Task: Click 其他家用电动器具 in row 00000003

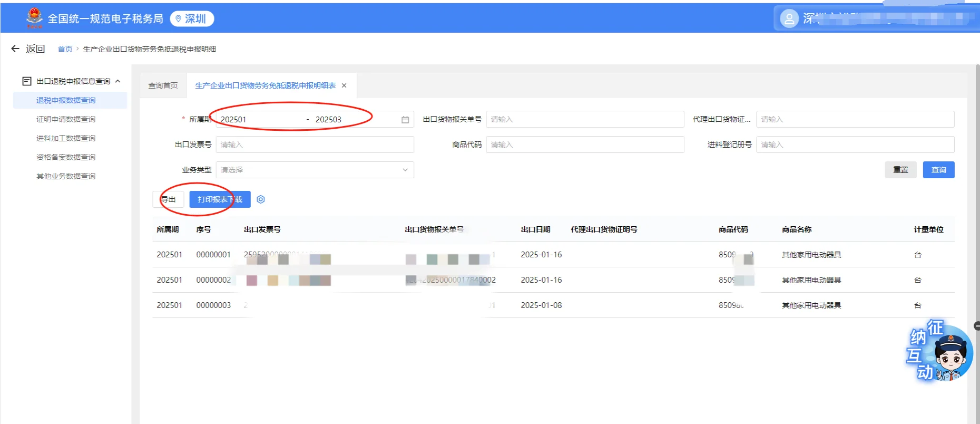Action: [x=811, y=305]
